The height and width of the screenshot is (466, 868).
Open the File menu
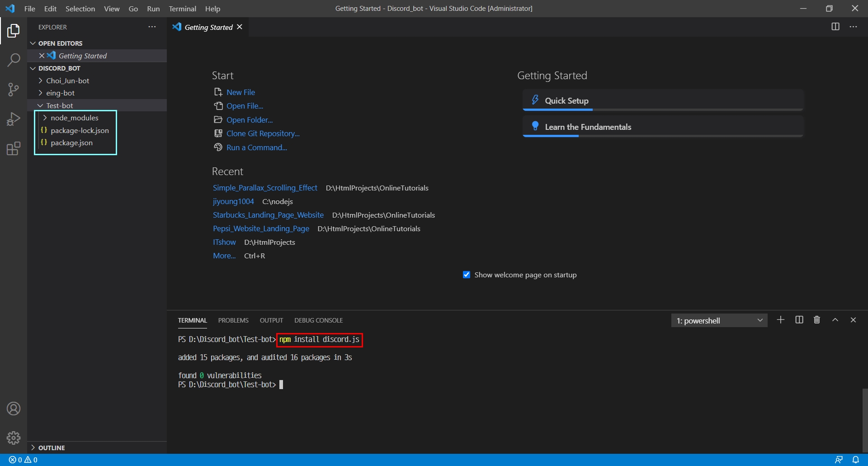coord(30,9)
